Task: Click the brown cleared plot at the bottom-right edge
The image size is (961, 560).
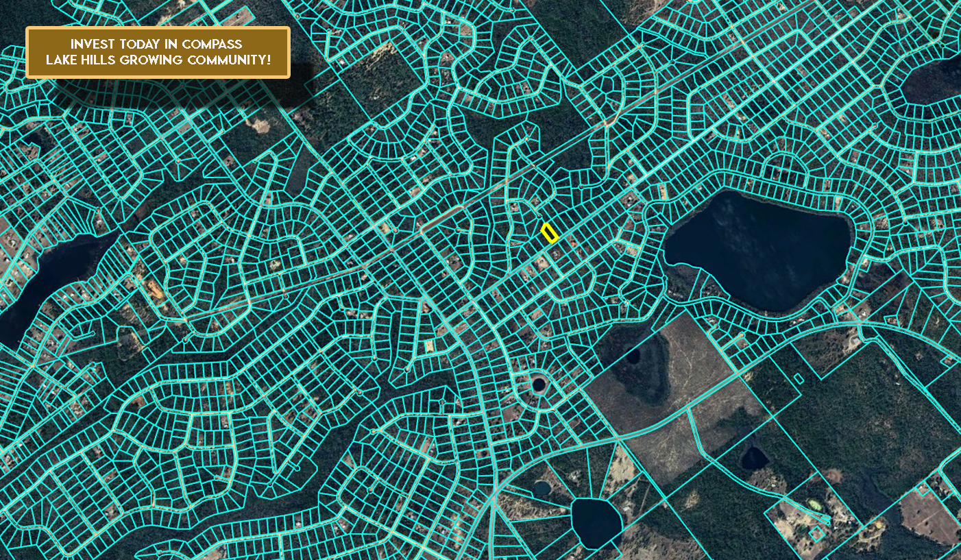Action: click(929, 515)
